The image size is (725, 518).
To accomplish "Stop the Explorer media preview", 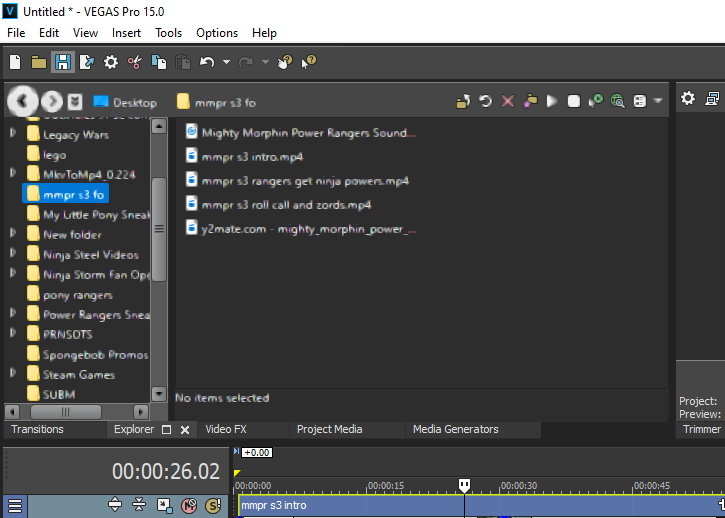I will (574, 101).
